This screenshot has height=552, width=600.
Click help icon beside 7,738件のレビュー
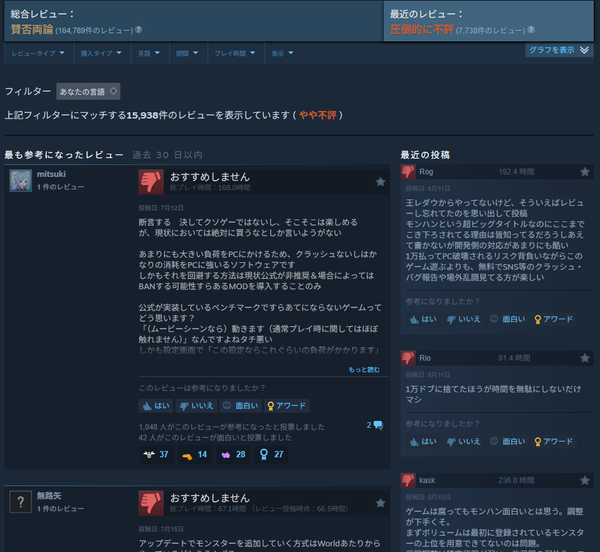531,29
